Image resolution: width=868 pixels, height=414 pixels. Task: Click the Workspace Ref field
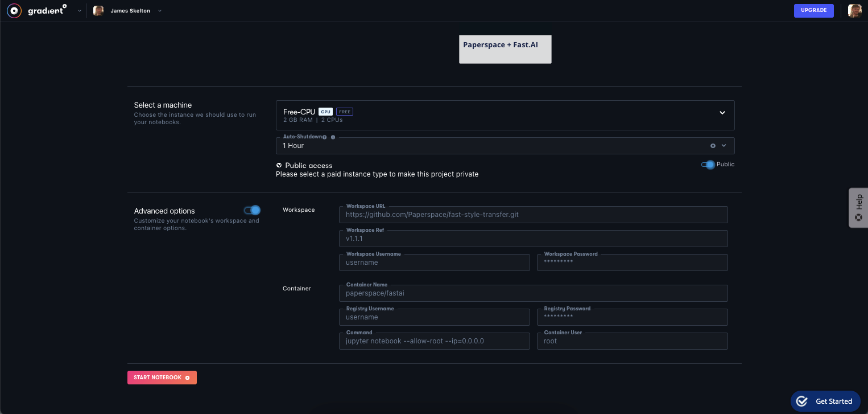(533, 239)
